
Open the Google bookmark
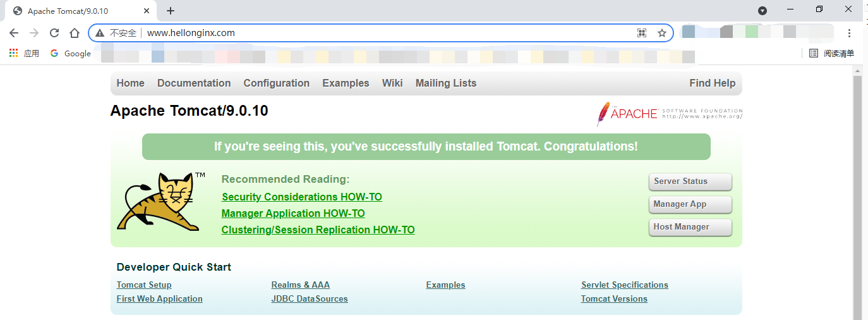pyautogui.click(x=71, y=53)
